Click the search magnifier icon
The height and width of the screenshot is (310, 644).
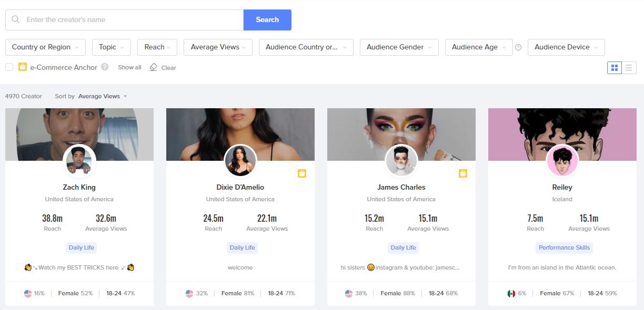16,19
